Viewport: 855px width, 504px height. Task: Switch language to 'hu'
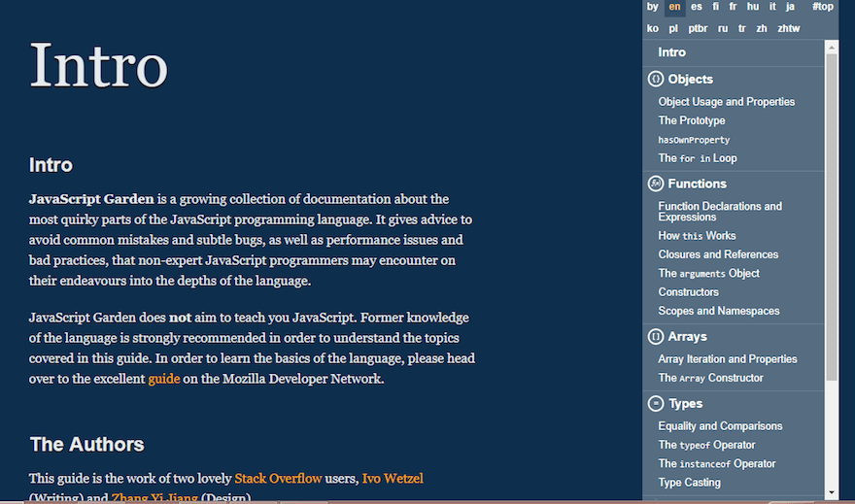coord(753,7)
